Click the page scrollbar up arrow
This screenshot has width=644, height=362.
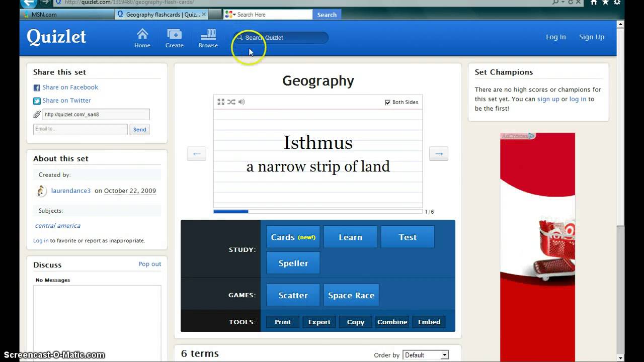pos(620,24)
